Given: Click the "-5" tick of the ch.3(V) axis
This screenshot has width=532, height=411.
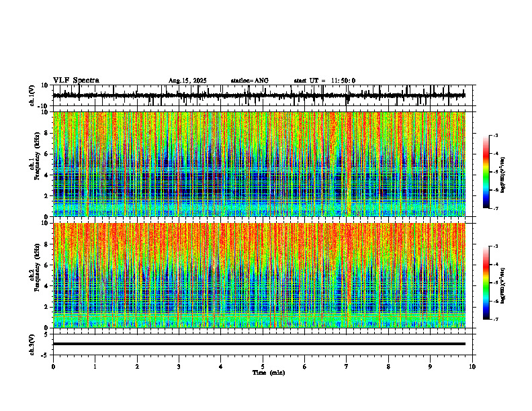Looking at the screenshot, I should point(46,355).
